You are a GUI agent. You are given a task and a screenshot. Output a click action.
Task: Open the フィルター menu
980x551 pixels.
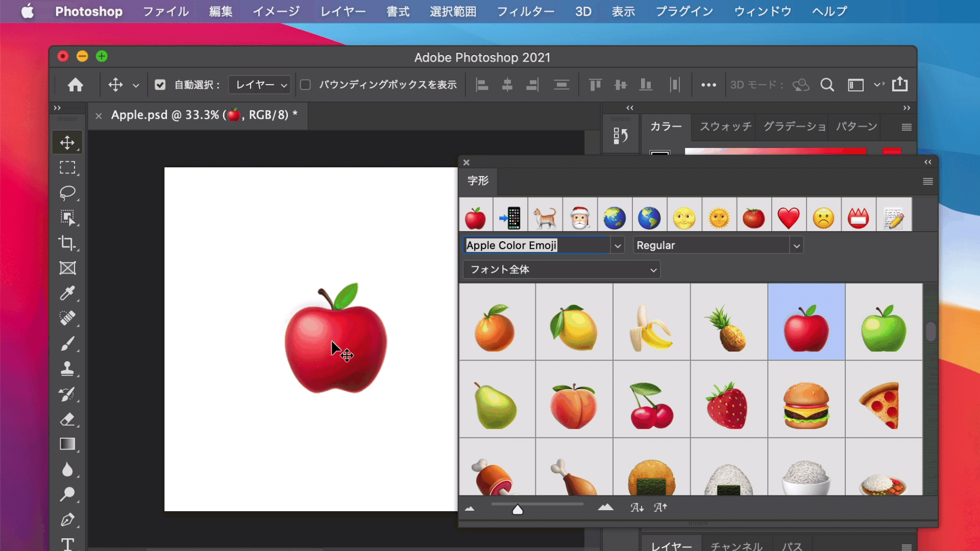526,11
